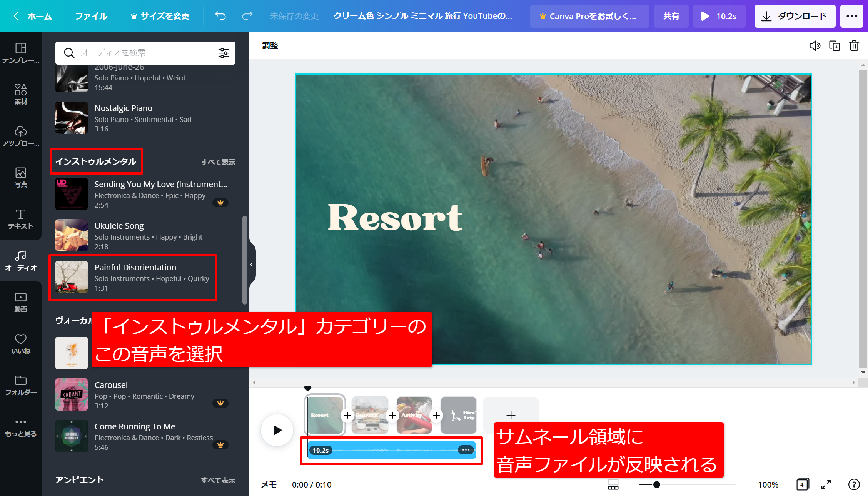Select the オーディオ audio panel
Image resolution: width=868 pixels, height=496 pixels.
[21, 261]
